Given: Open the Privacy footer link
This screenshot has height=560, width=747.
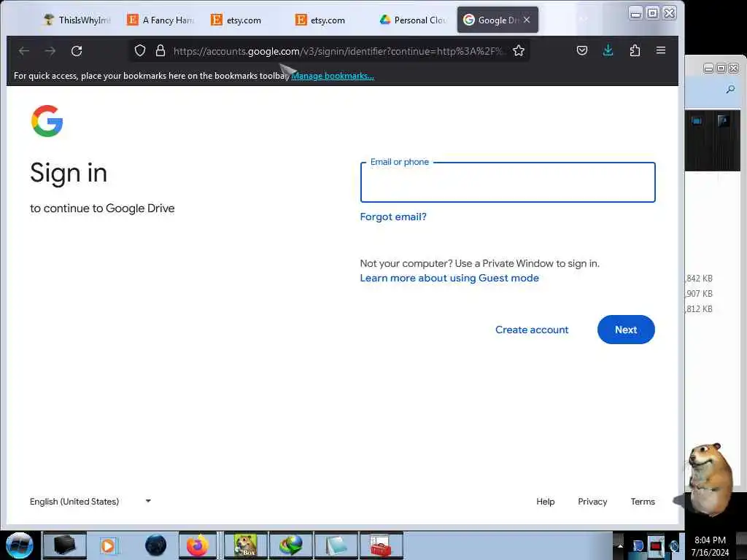Looking at the screenshot, I should (592, 502).
